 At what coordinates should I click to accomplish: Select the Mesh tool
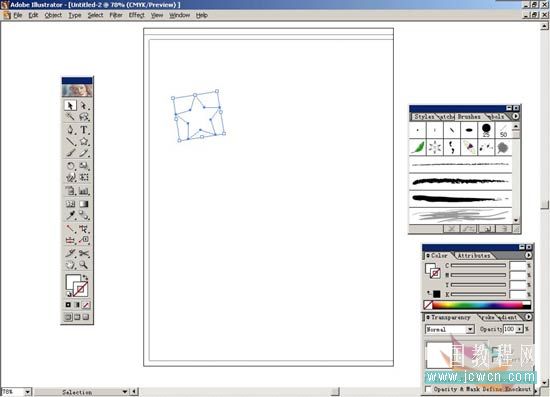click(70, 204)
